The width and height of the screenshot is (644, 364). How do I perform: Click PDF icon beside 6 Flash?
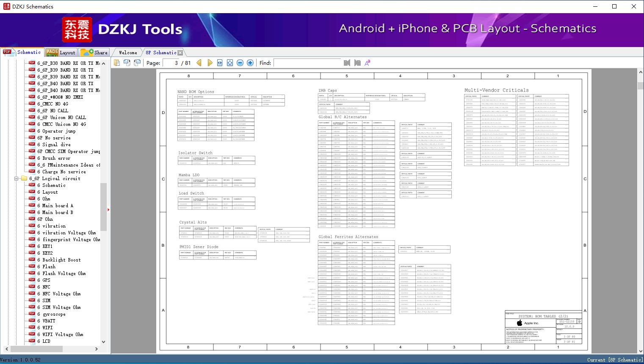point(32,266)
